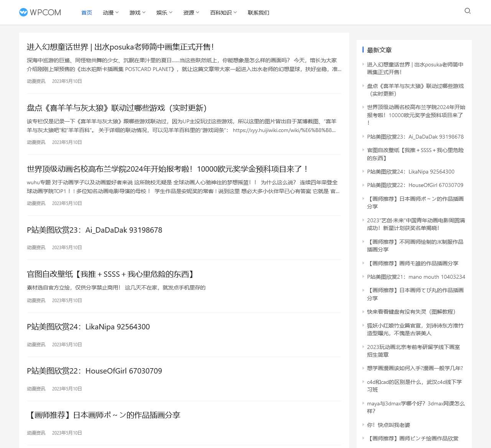Expand the 动漫 dropdown menu
Viewport: 491px width, 448px height.
[110, 12]
